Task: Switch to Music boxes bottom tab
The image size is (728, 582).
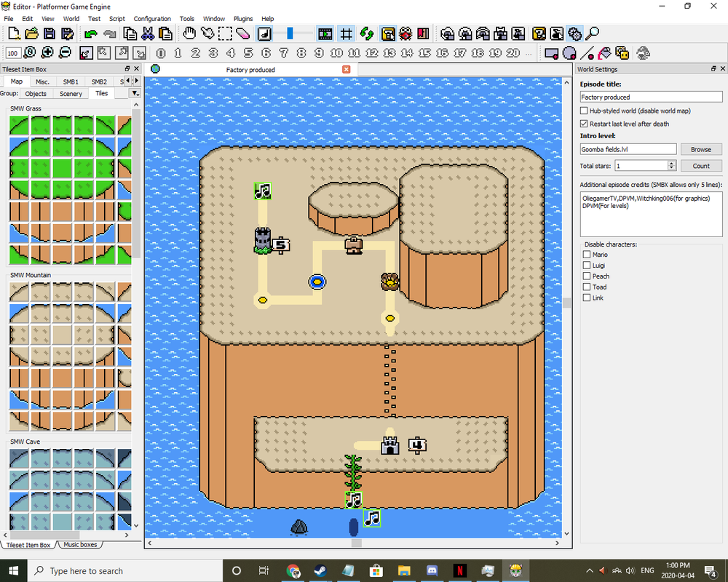Action: pos(80,544)
